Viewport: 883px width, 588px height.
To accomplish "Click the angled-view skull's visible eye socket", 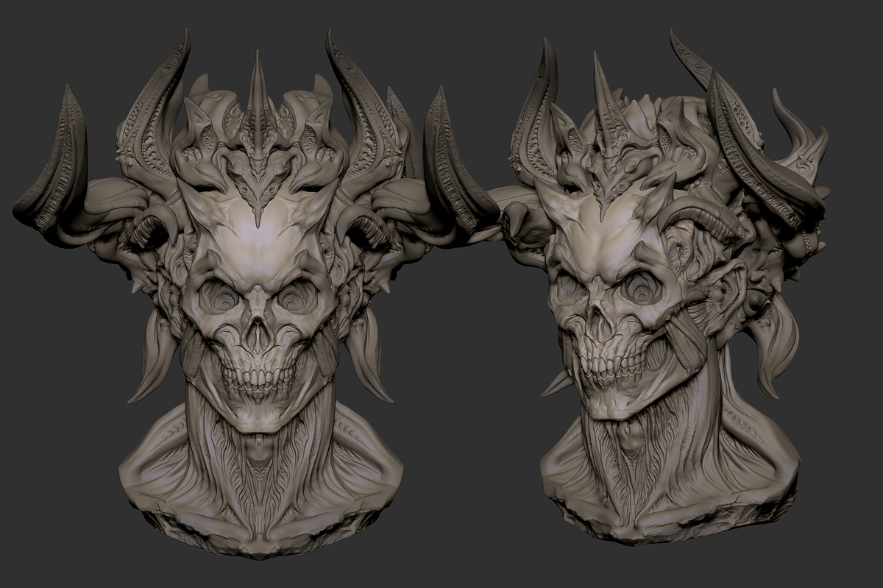I will click(646, 290).
